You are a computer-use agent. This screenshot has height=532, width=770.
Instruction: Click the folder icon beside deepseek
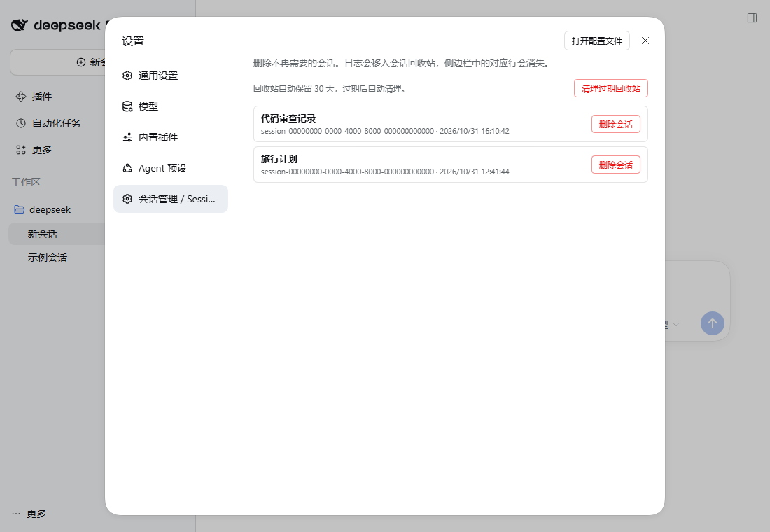pyautogui.click(x=19, y=210)
